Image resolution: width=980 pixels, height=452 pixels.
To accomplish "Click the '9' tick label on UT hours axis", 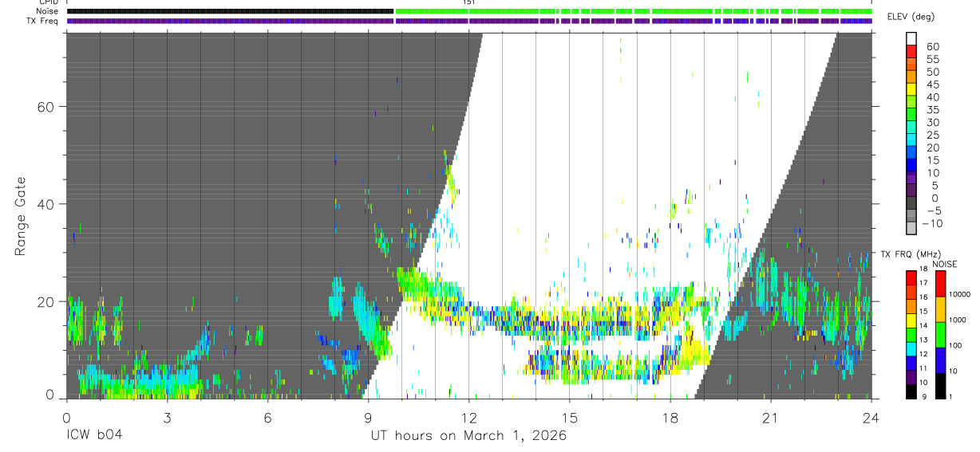I will 368,418.
